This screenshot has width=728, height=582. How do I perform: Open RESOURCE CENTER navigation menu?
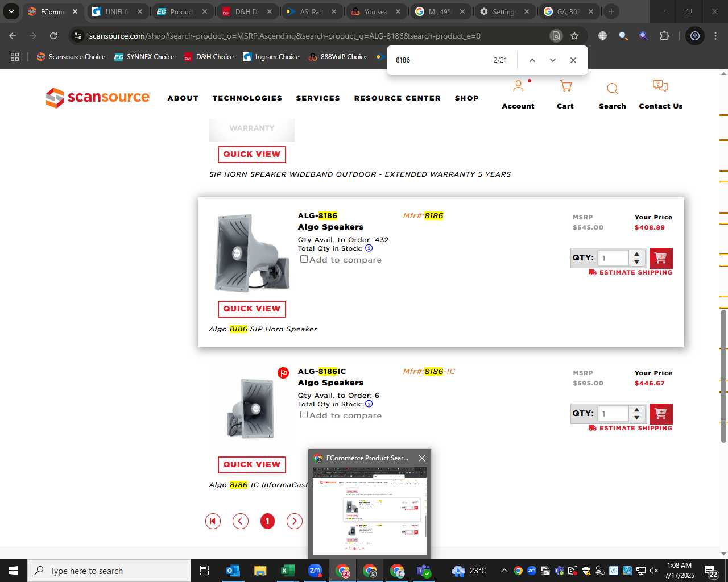397,98
